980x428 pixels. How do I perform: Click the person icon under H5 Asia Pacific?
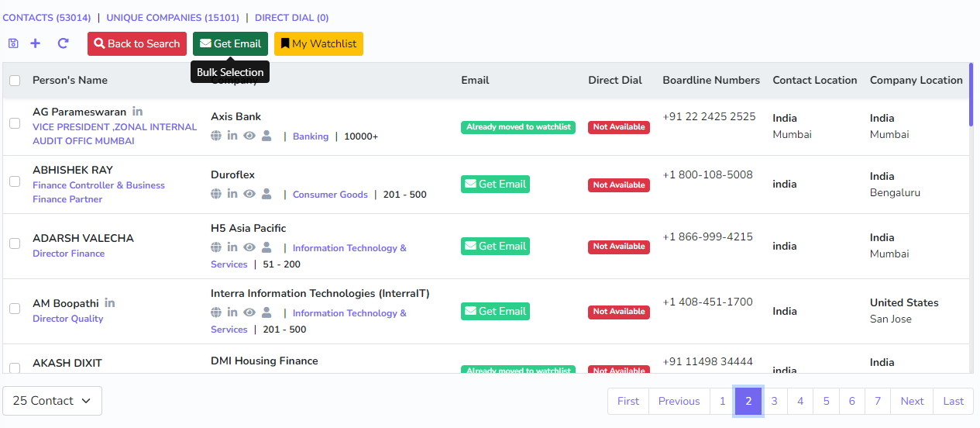point(266,247)
